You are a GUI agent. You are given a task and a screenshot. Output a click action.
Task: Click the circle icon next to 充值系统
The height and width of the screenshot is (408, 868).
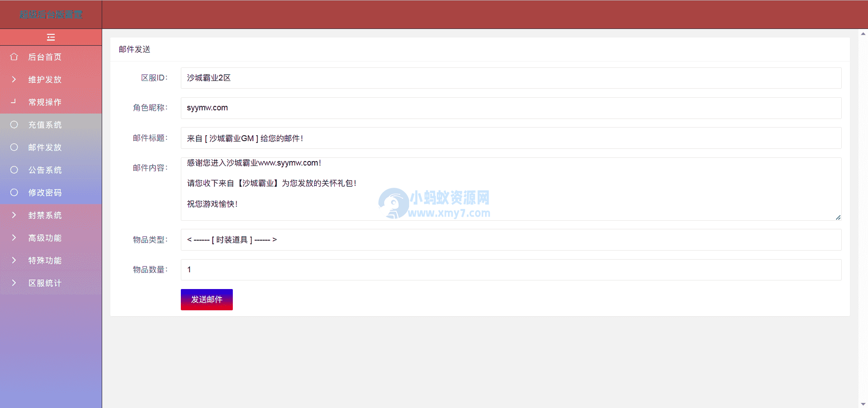click(x=14, y=124)
